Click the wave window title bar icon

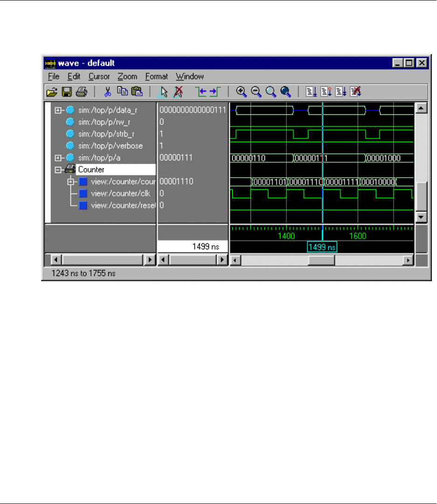coord(50,63)
